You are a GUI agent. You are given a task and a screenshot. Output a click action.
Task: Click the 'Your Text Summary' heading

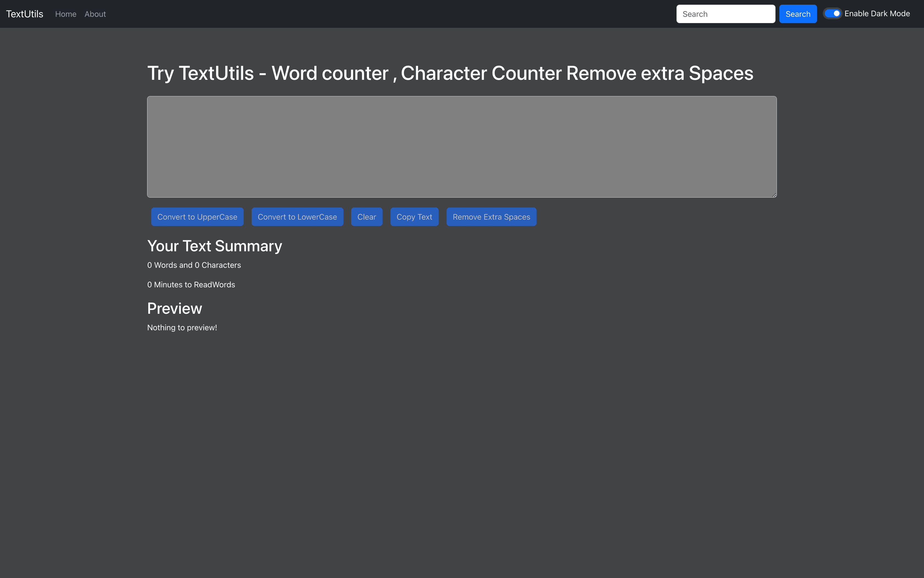[x=215, y=246]
